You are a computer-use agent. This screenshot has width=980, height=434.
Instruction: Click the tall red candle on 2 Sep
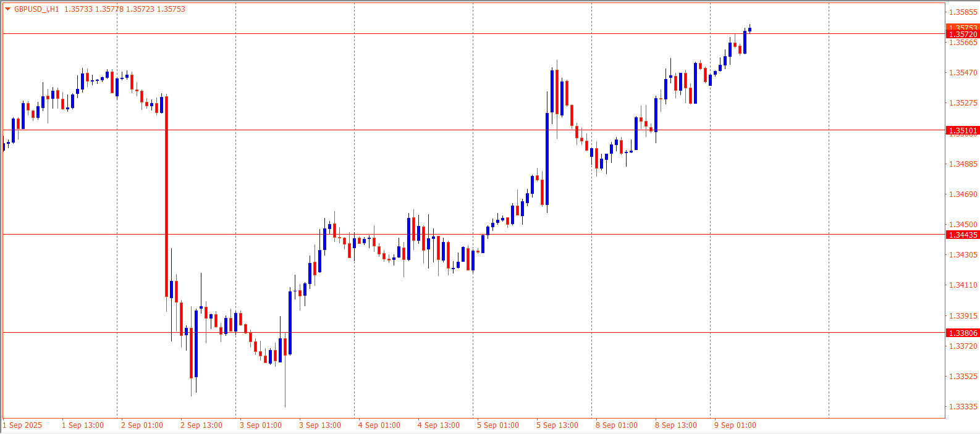(167, 196)
